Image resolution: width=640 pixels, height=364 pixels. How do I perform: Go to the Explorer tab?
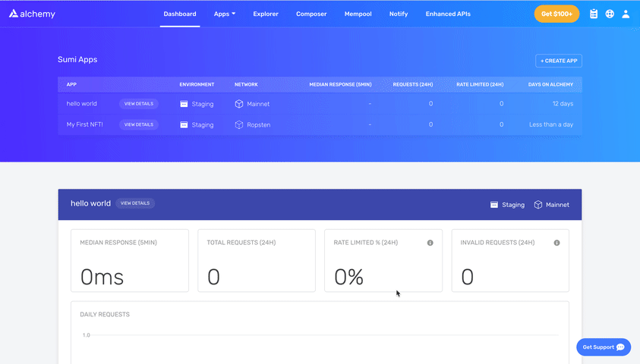click(266, 14)
